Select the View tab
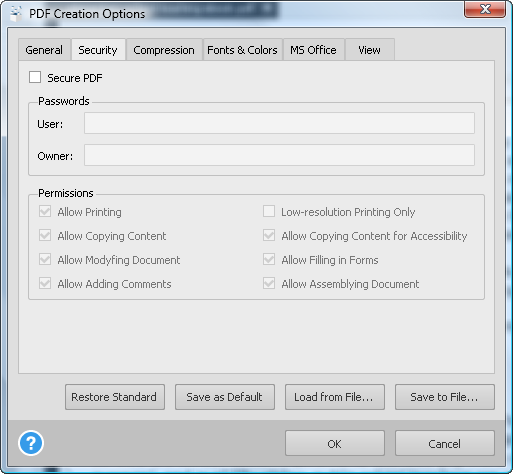 click(370, 50)
